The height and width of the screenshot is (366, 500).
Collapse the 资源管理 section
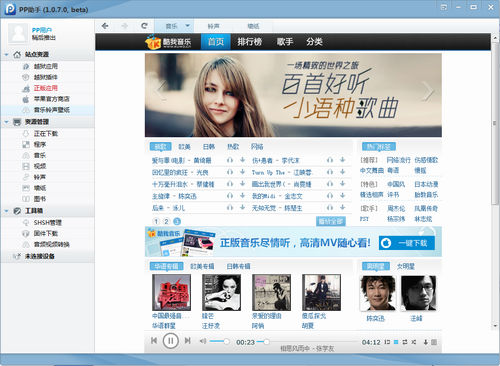tap(6, 122)
